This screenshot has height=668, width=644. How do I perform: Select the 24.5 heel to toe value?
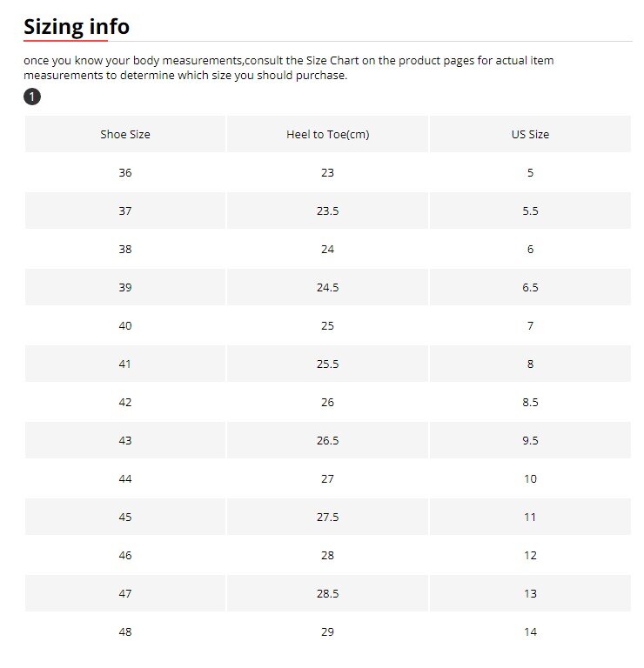(327, 288)
